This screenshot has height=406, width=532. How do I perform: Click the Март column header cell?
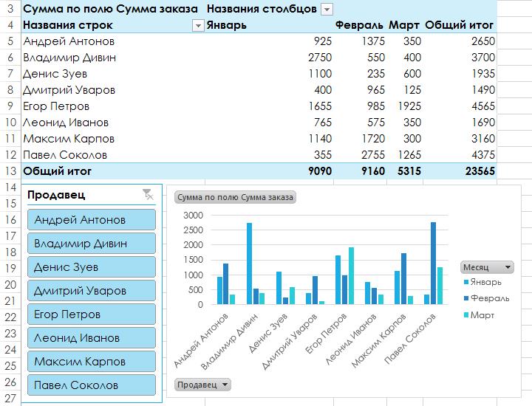pyautogui.click(x=404, y=25)
